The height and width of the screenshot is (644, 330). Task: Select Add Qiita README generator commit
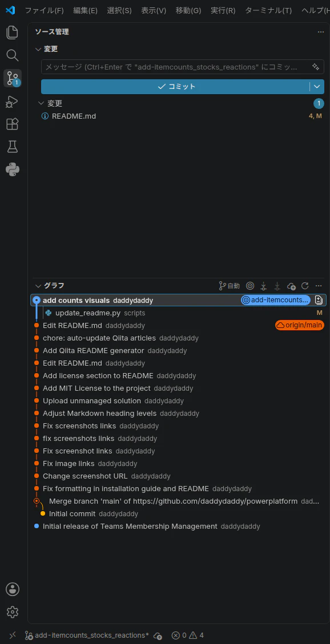pos(178,351)
